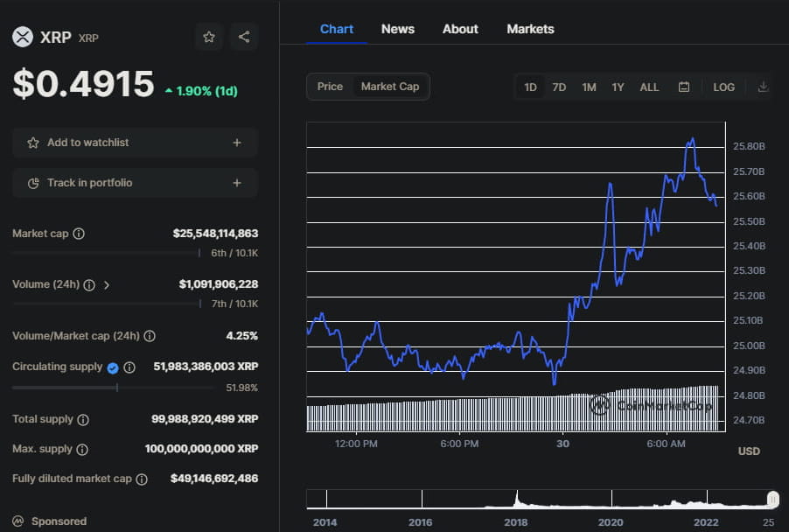Open the calendar date picker above the chart
The image size is (789, 532).
tap(683, 87)
